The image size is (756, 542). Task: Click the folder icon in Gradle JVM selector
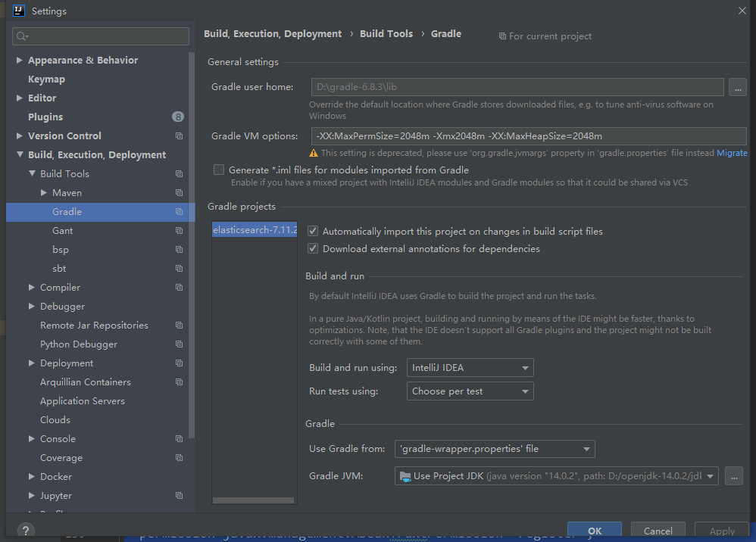405,476
